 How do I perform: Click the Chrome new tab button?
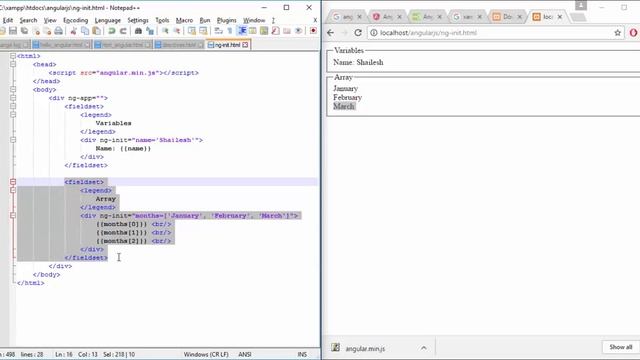click(x=578, y=17)
